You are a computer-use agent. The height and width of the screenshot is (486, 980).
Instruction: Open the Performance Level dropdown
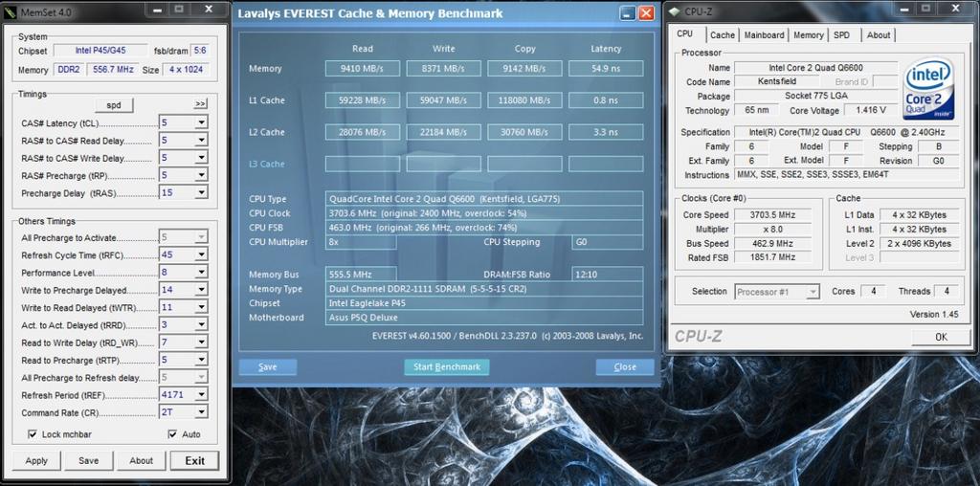[x=201, y=273]
